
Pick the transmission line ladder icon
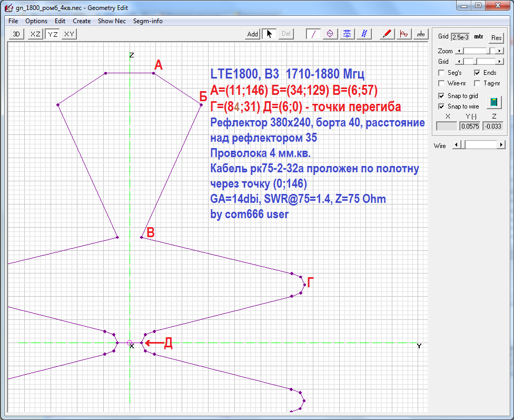tap(363, 34)
